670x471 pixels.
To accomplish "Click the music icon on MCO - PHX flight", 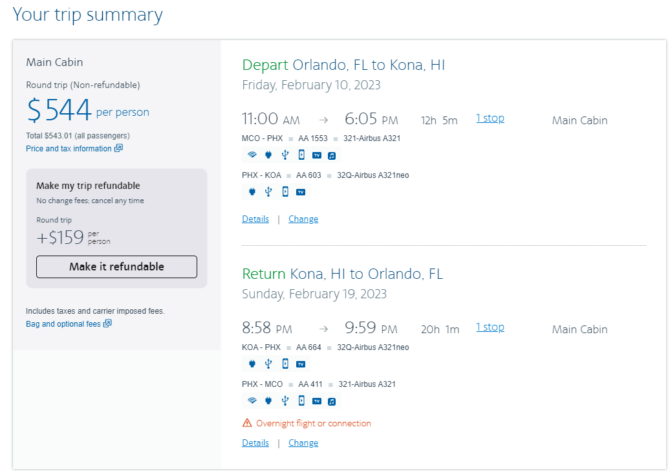I will [x=332, y=156].
